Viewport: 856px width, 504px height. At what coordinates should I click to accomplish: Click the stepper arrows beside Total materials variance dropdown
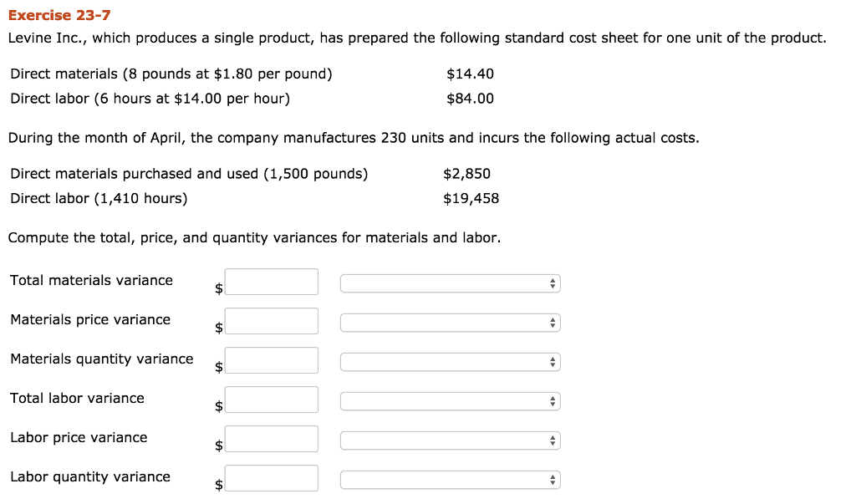pyautogui.click(x=552, y=283)
